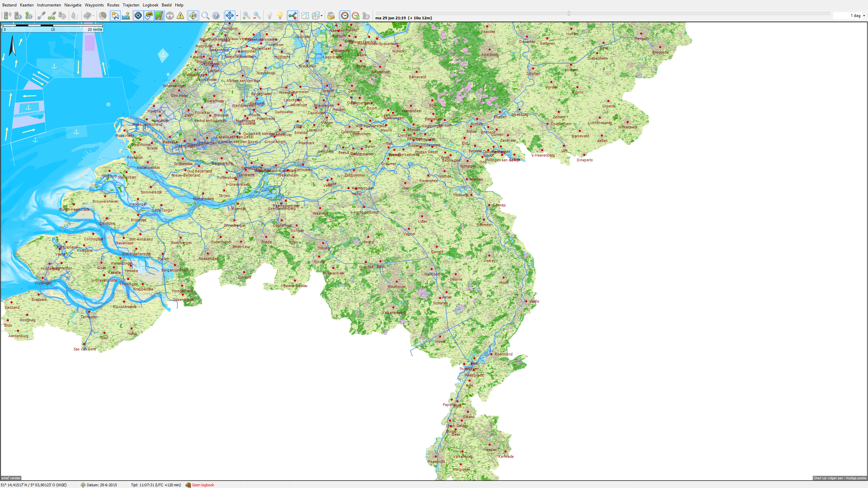Screen dimensions: 868x488
Task: Open the '1 dag' time range dropdown
Action: (x=864, y=16)
